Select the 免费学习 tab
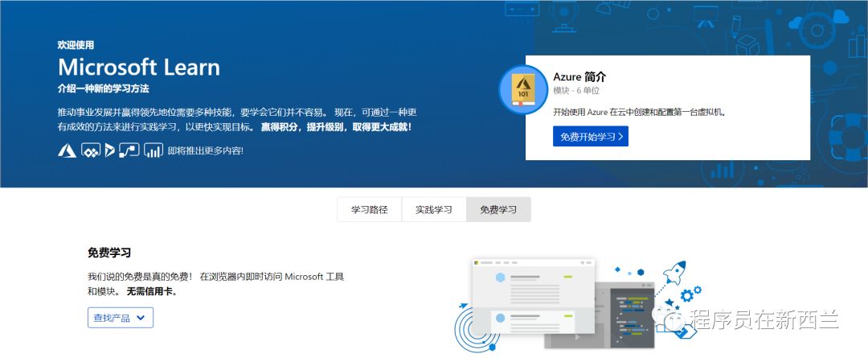 [x=498, y=209]
